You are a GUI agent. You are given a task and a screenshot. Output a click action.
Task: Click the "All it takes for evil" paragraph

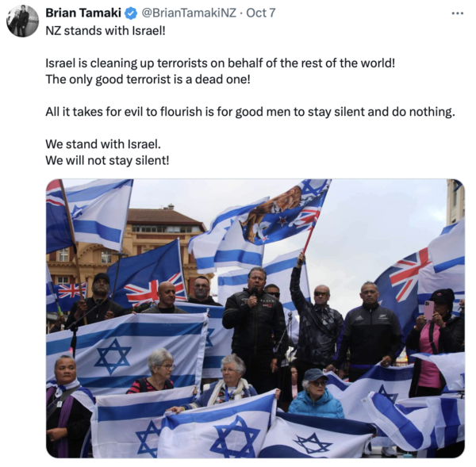[250, 112]
